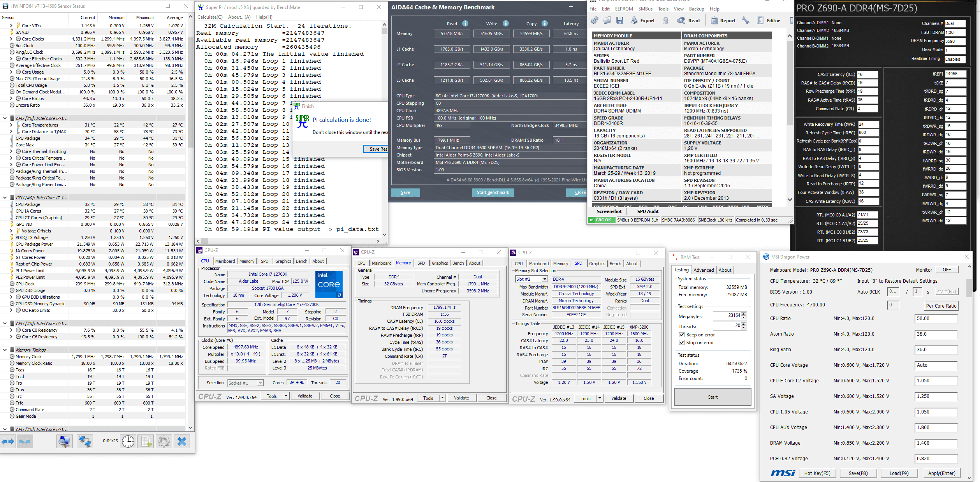
Task: Click info icon next to AIDA64 Write
Action: pos(505,23)
